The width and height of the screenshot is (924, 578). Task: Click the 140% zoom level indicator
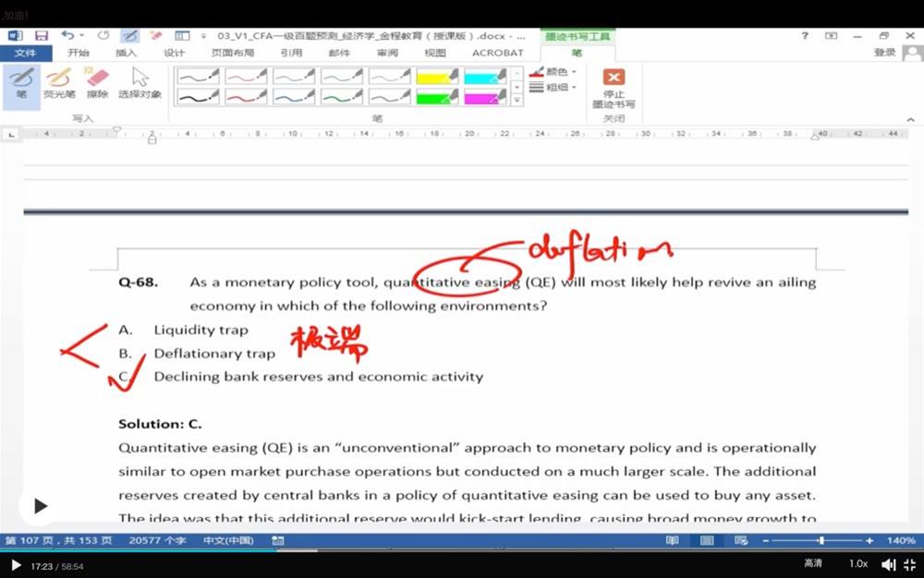[900, 540]
